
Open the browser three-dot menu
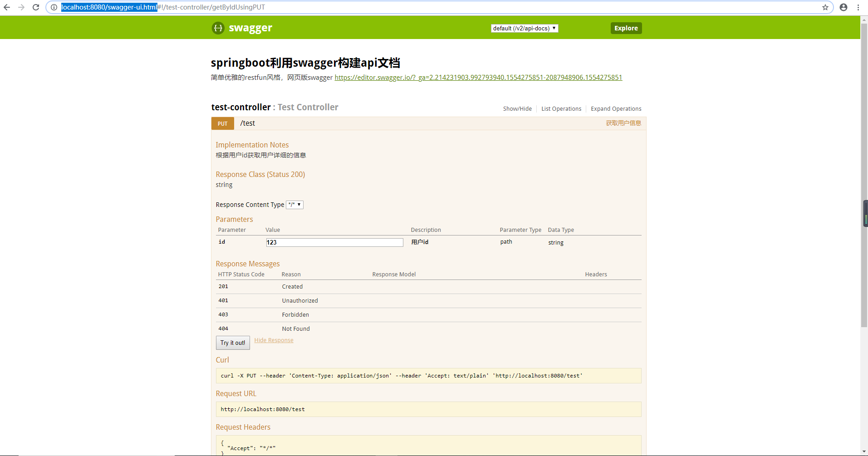[x=858, y=7]
